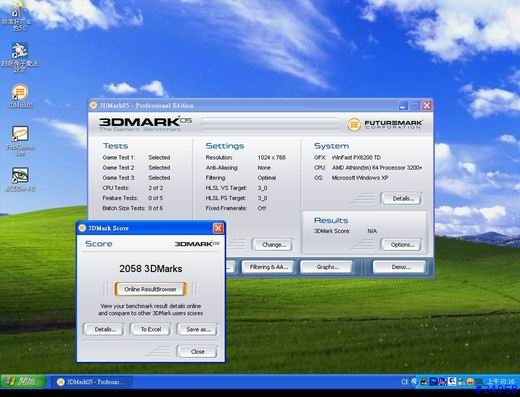Click Change in the Settings section
This screenshot has height=397, width=520.
click(274, 245)
